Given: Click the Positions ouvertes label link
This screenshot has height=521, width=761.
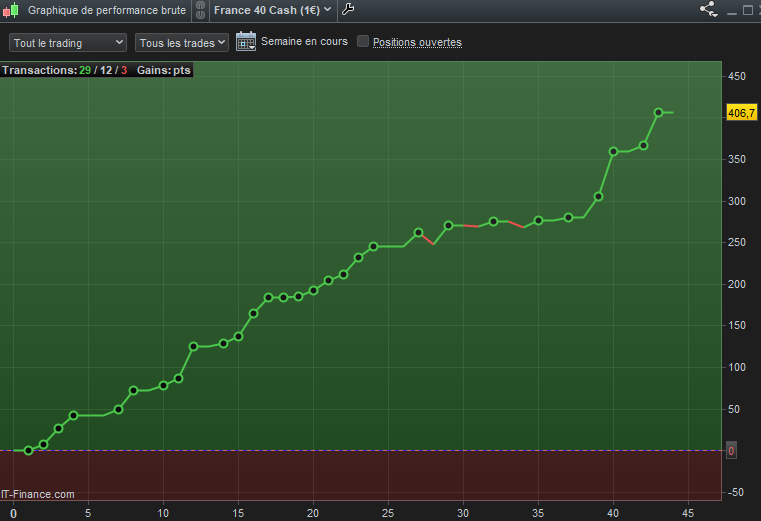Looking at the screenshot, I should pos(417,42).
